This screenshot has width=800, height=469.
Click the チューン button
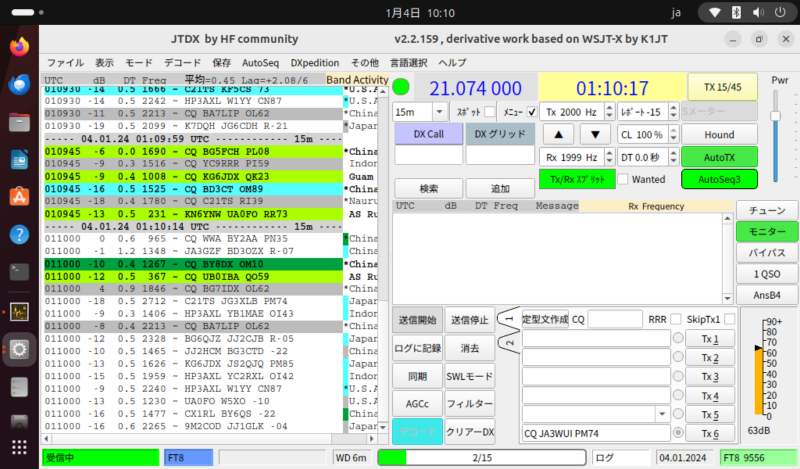(x=767, y=211)
